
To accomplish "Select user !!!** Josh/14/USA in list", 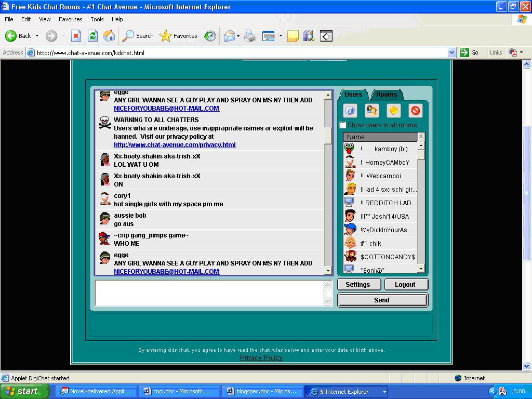I will (380, 216).
